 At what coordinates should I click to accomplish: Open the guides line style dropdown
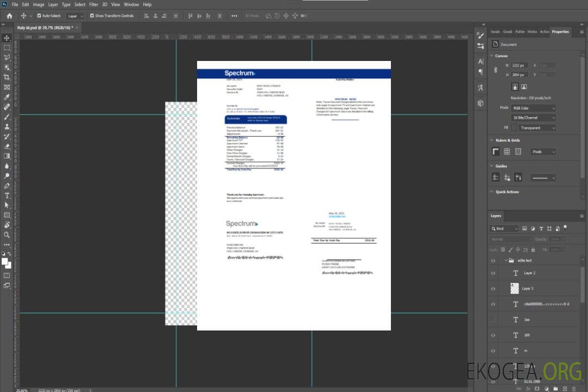pyautogui.click(x=543, y=178)
